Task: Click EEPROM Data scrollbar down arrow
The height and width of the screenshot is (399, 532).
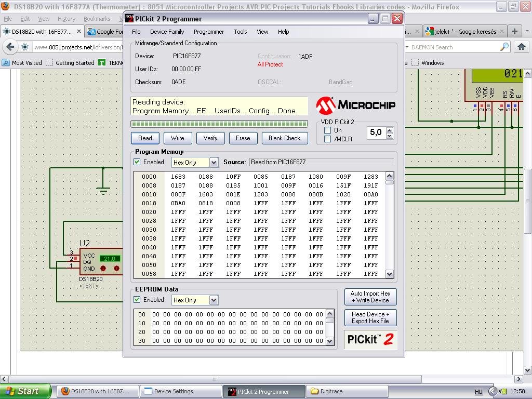Action: pyautogui.click(x=330, y=341)
